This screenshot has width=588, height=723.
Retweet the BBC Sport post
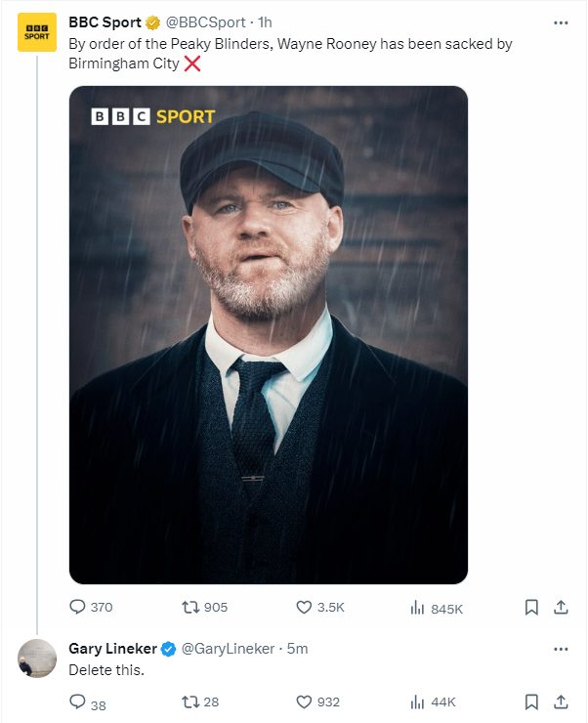click(191, 607)
